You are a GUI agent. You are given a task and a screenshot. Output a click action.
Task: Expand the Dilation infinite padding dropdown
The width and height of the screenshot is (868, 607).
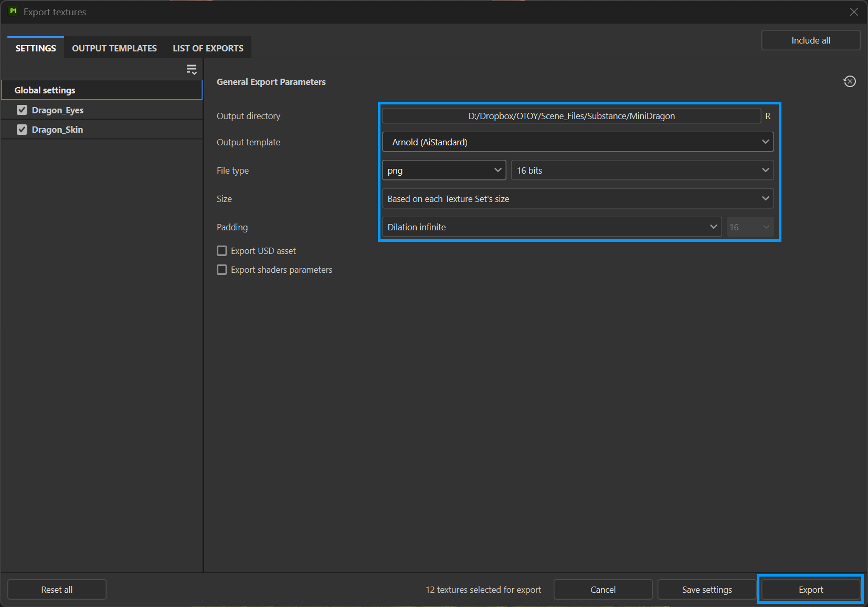(x=552, y=227)
